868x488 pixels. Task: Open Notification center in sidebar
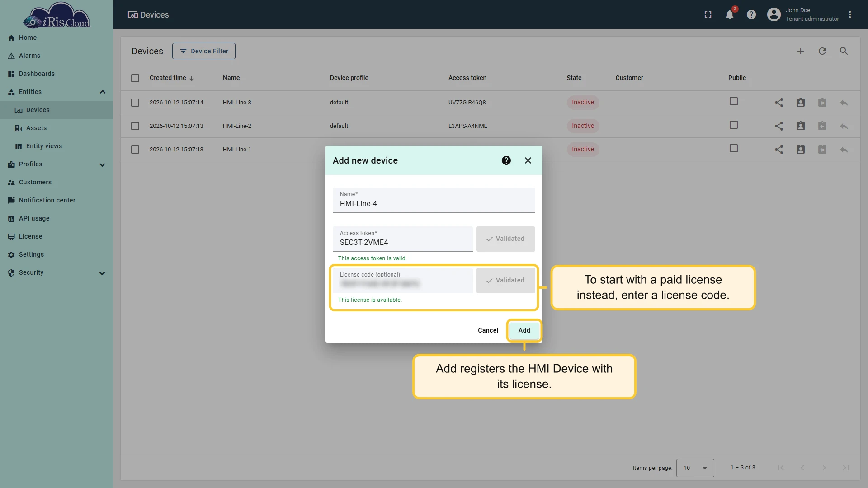[x=57, y=200]
